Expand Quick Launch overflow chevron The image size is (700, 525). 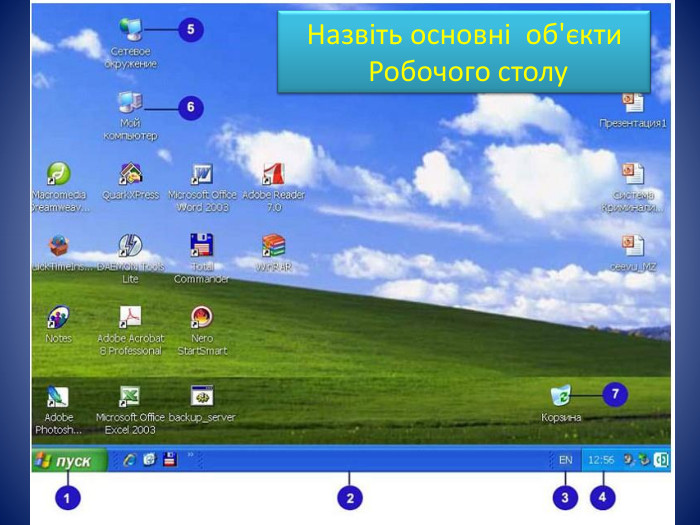[x=191, y=454]
